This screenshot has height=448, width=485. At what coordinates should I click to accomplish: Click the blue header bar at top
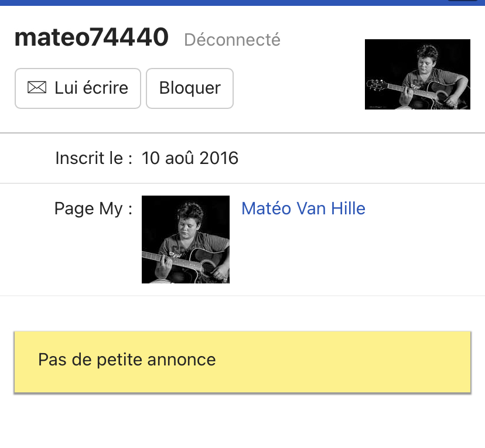[x=243, y=3]
